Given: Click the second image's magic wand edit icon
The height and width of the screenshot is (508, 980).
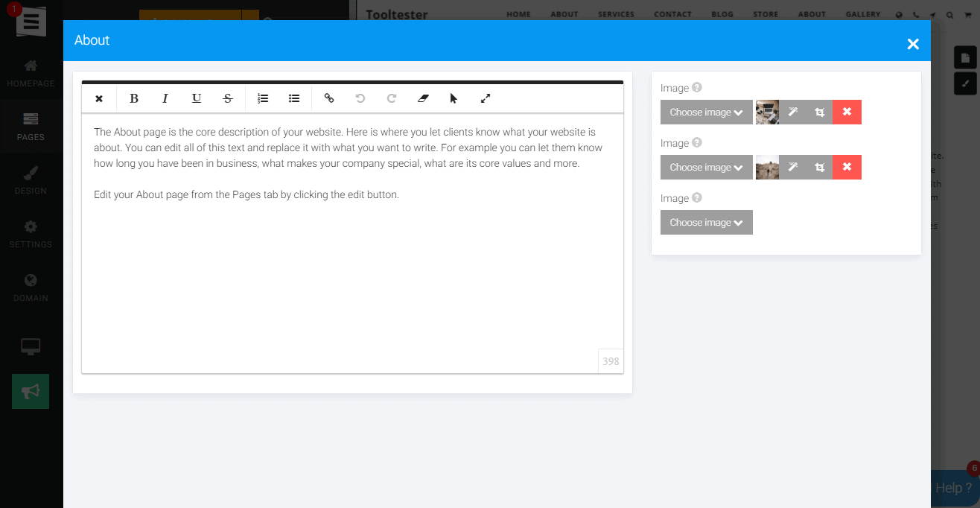Looking at the screenshot, I should click(x=793, y=168).
